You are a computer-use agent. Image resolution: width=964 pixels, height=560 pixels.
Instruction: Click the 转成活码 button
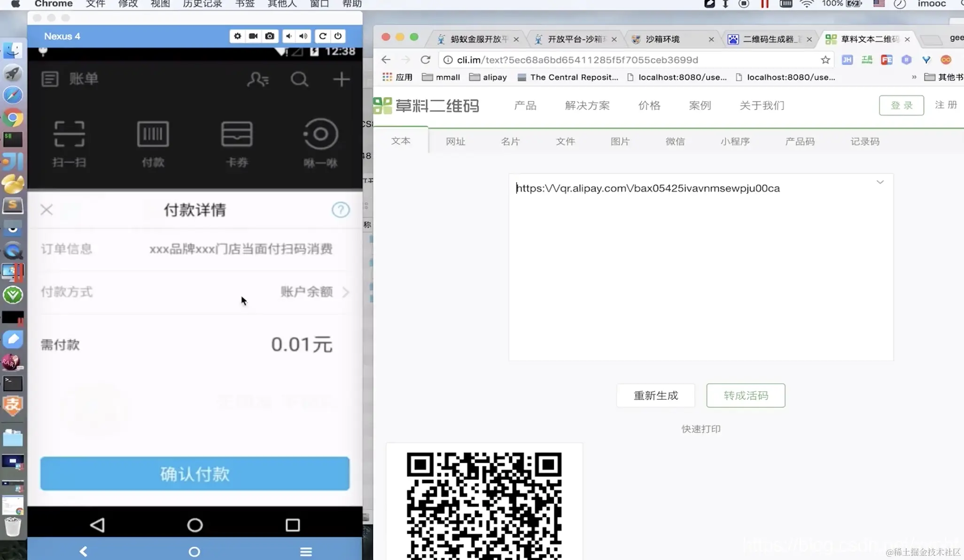746,396
